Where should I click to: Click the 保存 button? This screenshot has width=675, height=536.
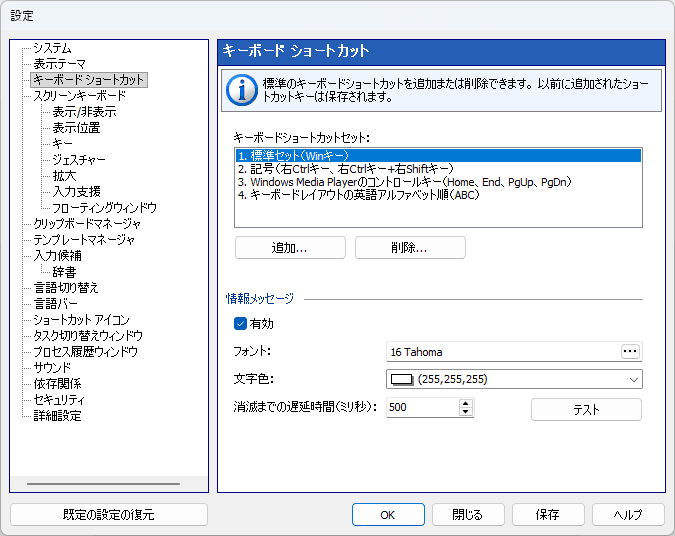548,514
